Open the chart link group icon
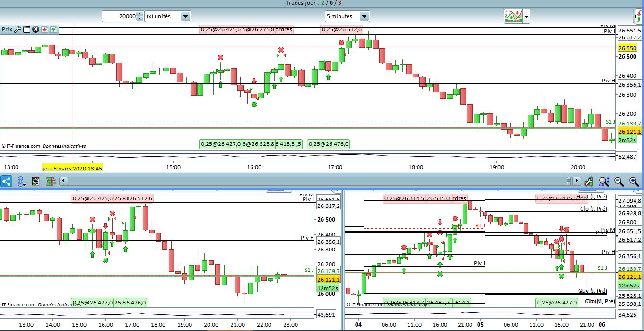 [x=21, y=181]
